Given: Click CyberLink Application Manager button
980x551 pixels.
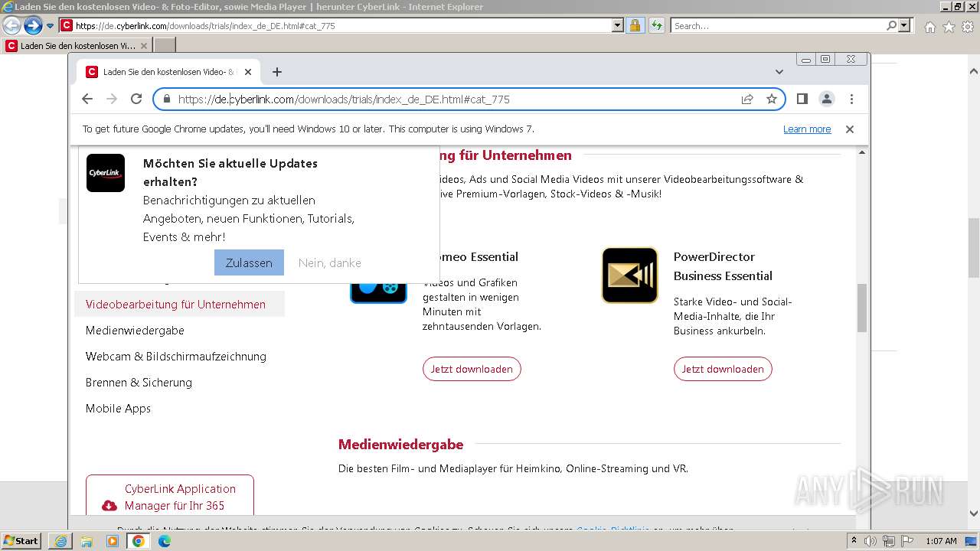Looking at the screenshot, I should [170, 497].
